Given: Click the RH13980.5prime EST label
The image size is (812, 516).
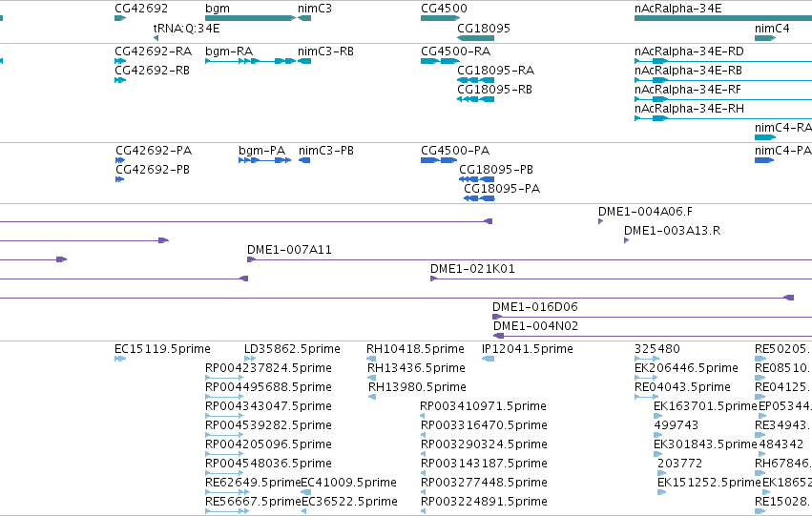Looking at the screenshot, I should click(417, 387).
